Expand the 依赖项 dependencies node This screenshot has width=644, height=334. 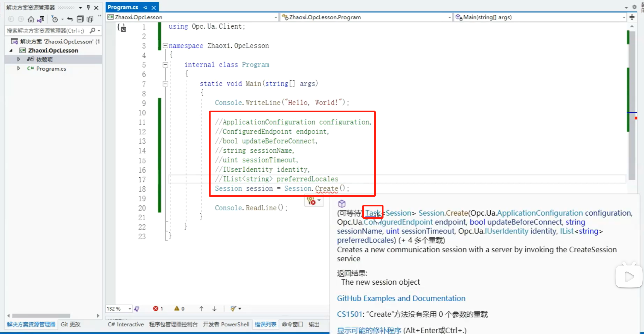click(18, 59)
